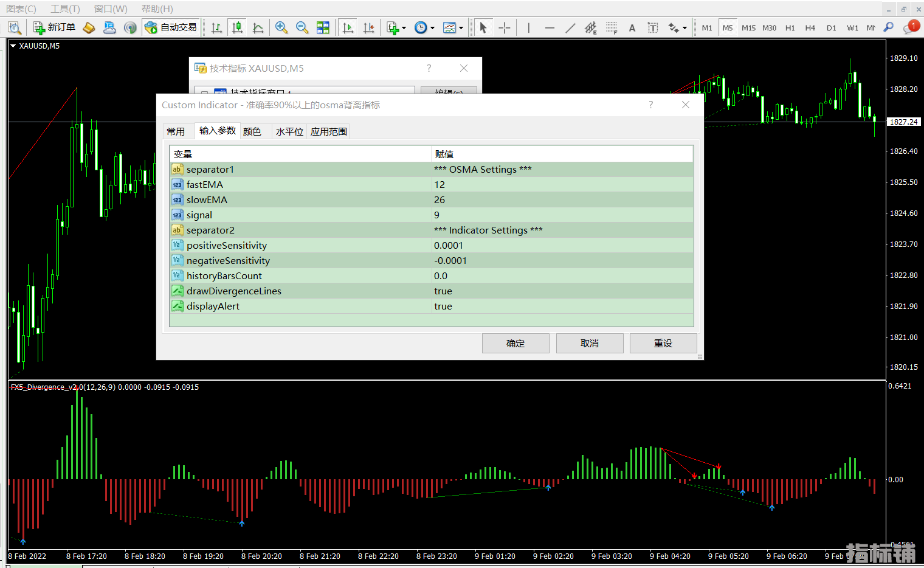
Task: Click the 确定 button
Action: tap(515, 343)
